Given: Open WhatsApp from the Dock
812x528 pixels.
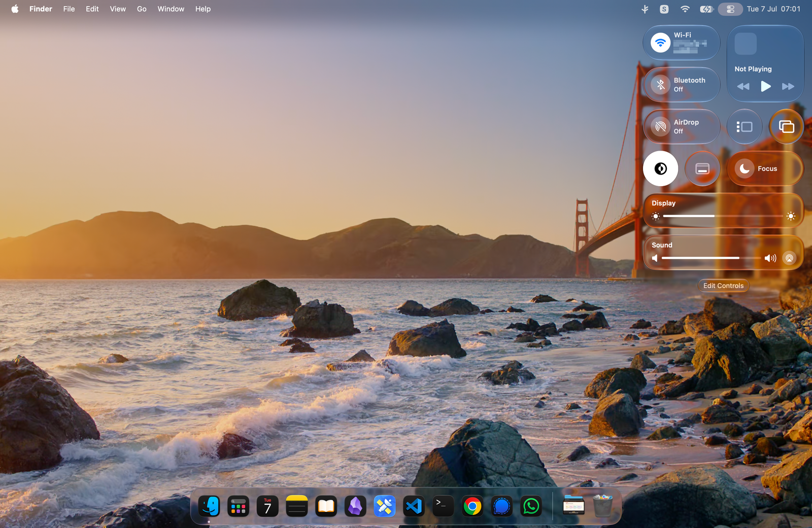Looking at the screenshot, I should point(531,506).
